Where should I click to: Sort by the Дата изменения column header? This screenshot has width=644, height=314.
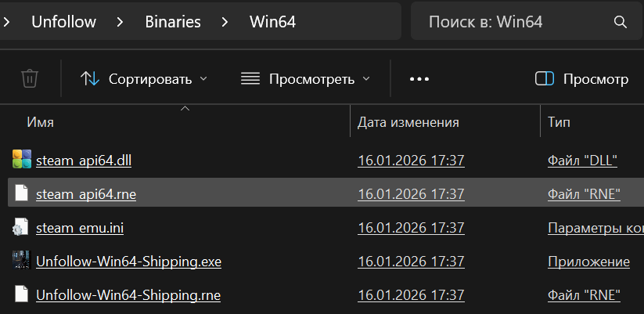pos(408,122)
